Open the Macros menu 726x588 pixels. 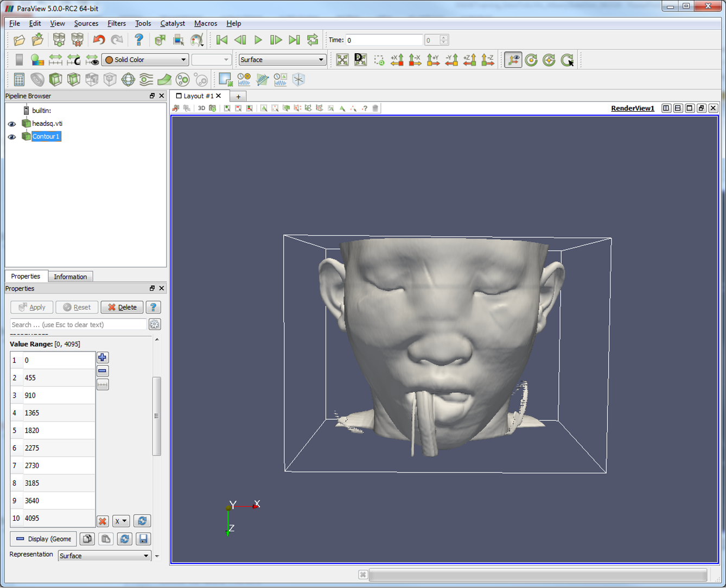[x=206, y=23]
